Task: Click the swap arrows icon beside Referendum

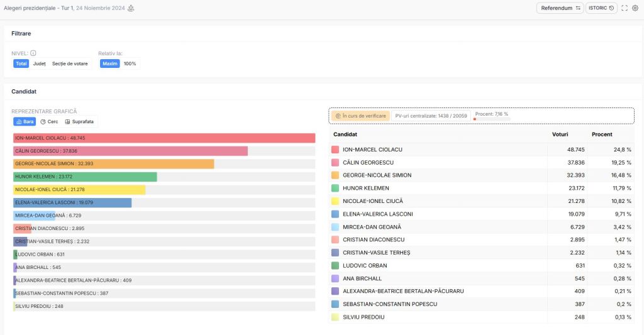Action: click(578, 8)
